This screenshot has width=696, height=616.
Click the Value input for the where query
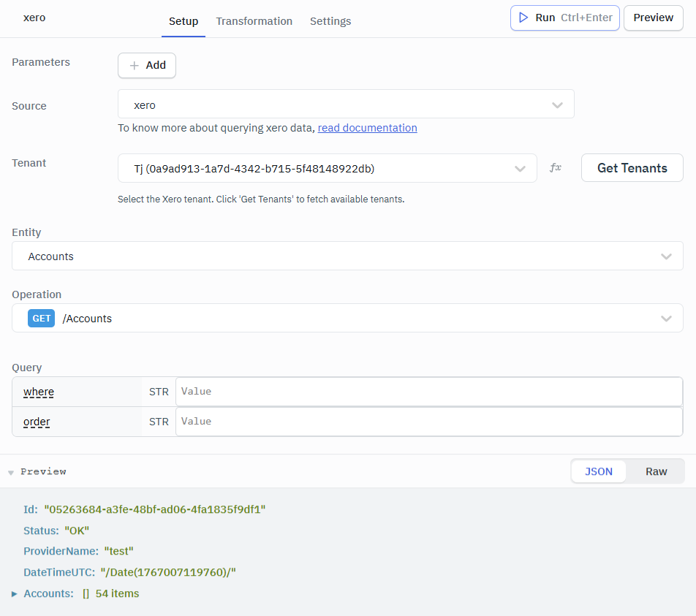[428, 391]
